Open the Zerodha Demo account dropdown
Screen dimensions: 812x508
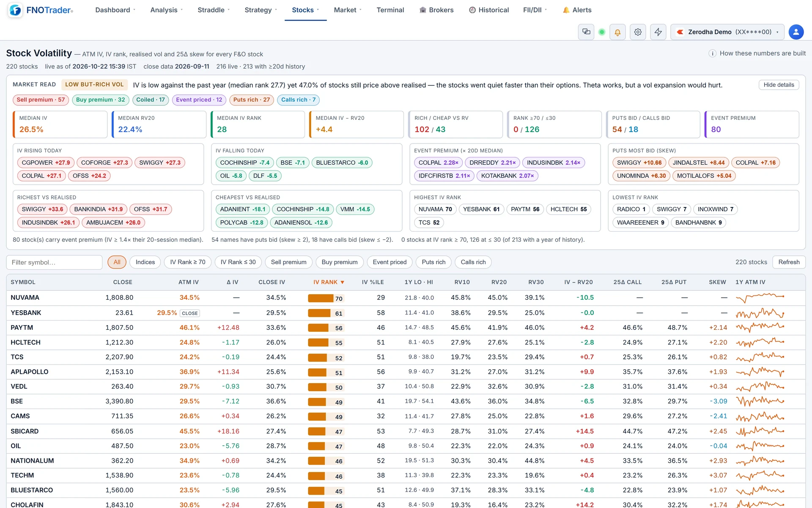pyautogui.click(x=727, y=32)
